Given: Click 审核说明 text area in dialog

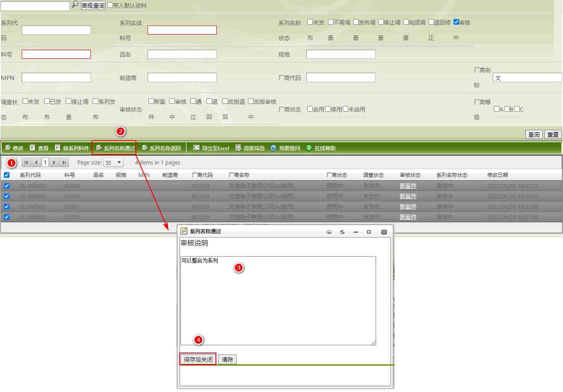Looking at the screenshot, I should pos(278,300).
